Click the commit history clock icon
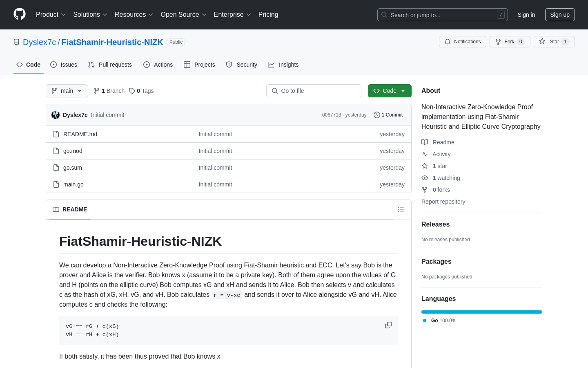This screenshot has width=588, height=368. point(377,115)
